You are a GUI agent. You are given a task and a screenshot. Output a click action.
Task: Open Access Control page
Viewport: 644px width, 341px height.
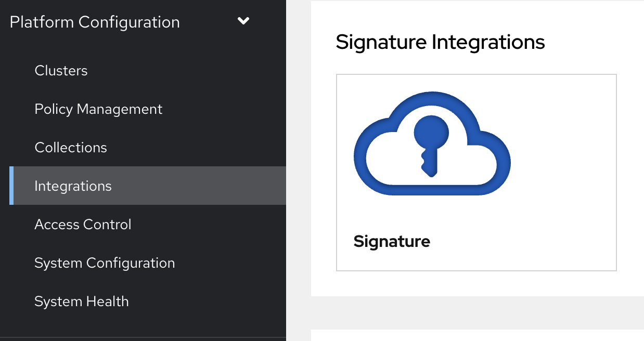[83, 225]
